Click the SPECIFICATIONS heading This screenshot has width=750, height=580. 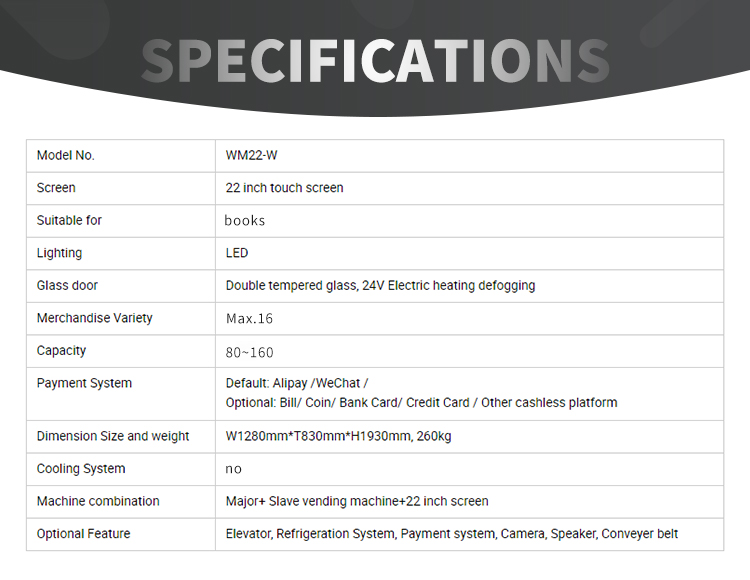click(375, 61)
